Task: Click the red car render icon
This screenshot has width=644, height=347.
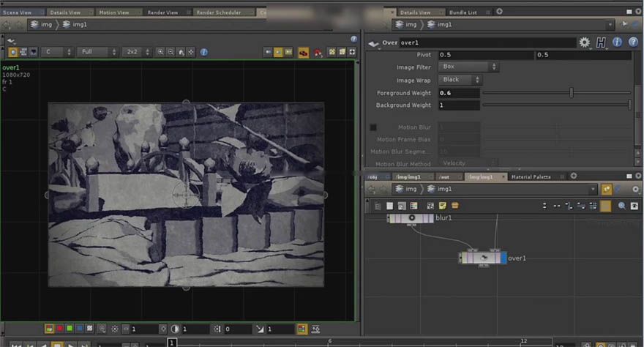Action: [303, 53]
